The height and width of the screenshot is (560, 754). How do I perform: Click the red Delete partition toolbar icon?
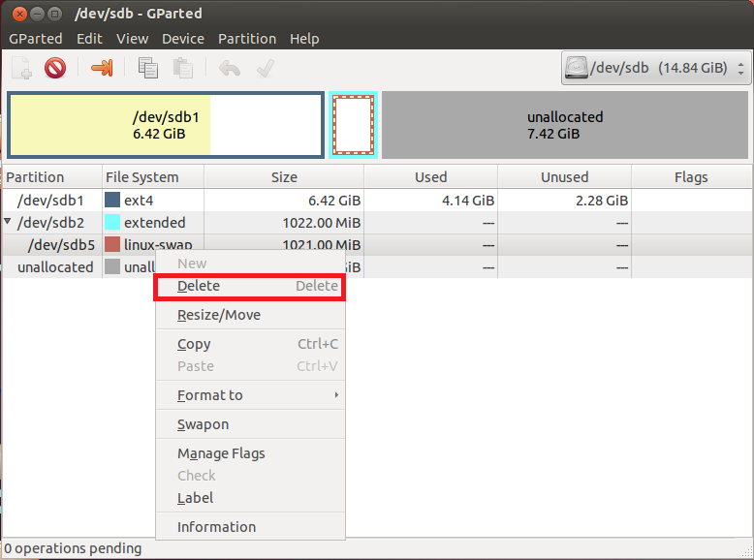click(x=55, y=68)
